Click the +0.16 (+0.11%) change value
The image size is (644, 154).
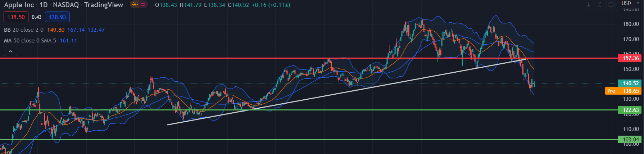point(271,5)
